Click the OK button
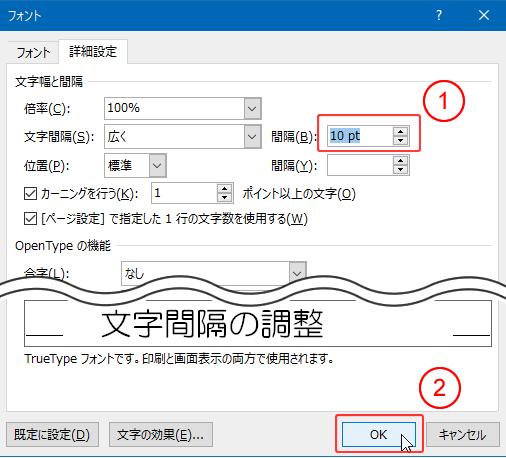The width and height of the screenshot is (506, 458). point(379,434)
